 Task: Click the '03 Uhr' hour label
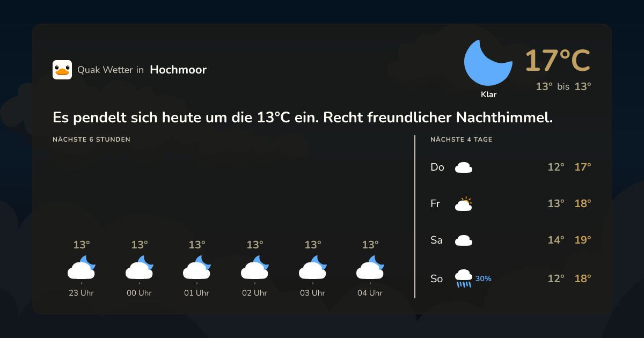(x=313, y=293)
